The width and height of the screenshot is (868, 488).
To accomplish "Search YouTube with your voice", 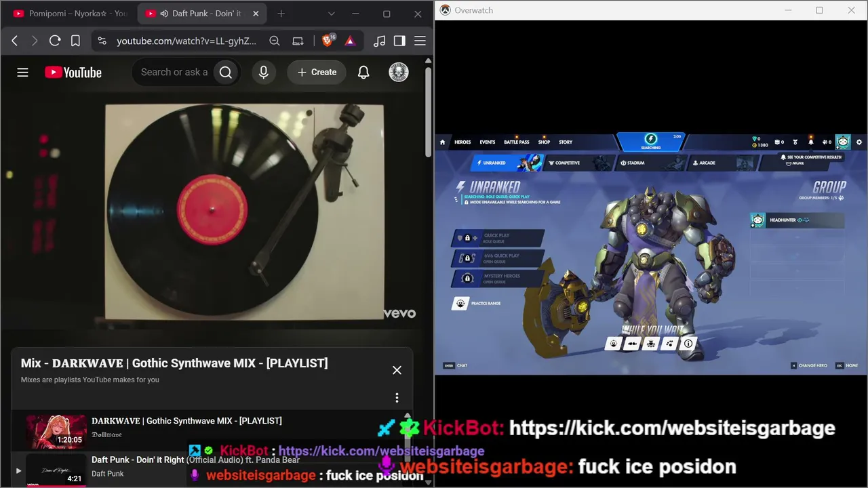I will click(264, 72).
